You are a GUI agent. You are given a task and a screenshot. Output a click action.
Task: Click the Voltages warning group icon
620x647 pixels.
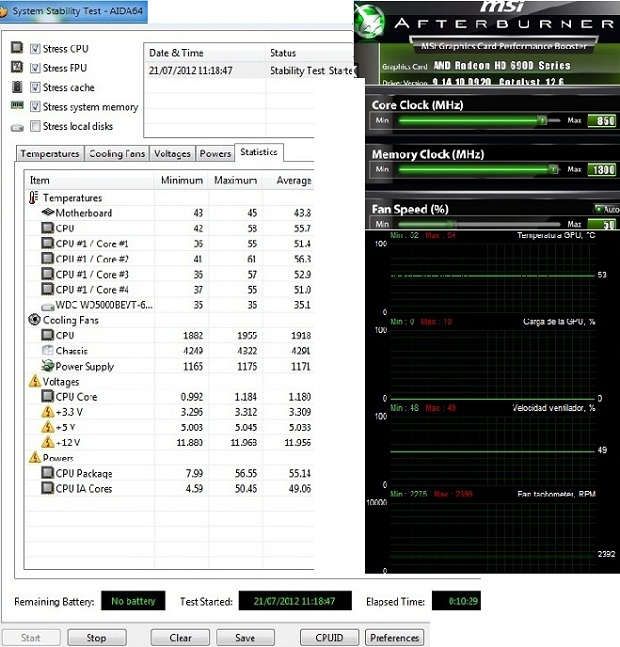coord(35,380)
